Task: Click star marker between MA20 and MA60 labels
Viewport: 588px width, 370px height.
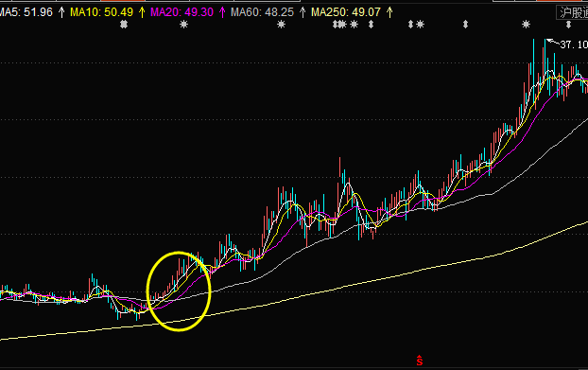Action: 282,25
